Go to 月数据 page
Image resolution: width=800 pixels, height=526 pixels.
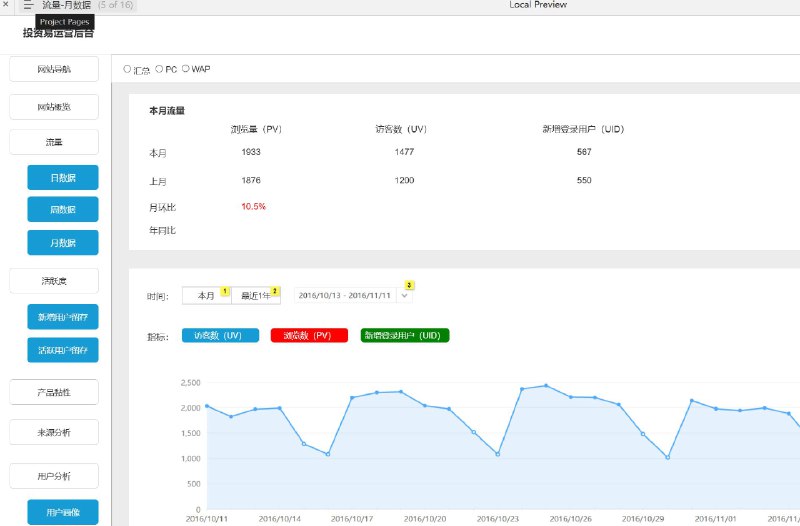[x=63, y=243]
